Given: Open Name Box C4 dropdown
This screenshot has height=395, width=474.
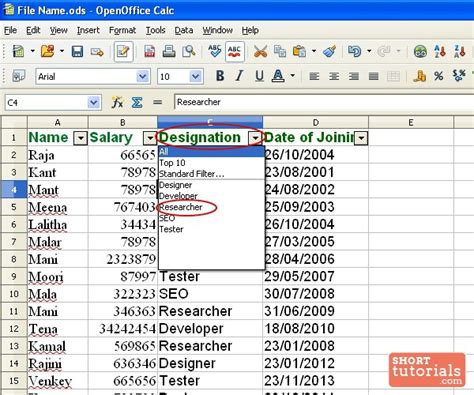Looking at the screenshot, I should (94, 102).
